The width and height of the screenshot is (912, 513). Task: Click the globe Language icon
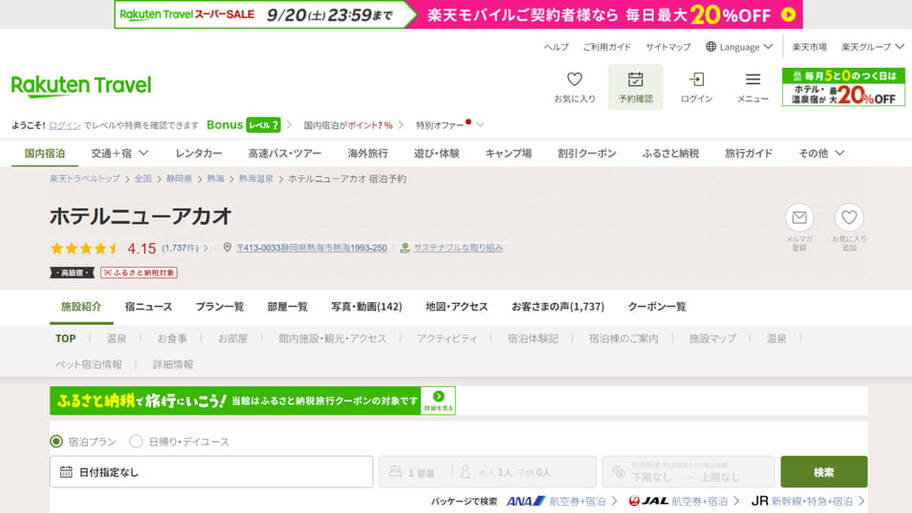pos(711,47)
